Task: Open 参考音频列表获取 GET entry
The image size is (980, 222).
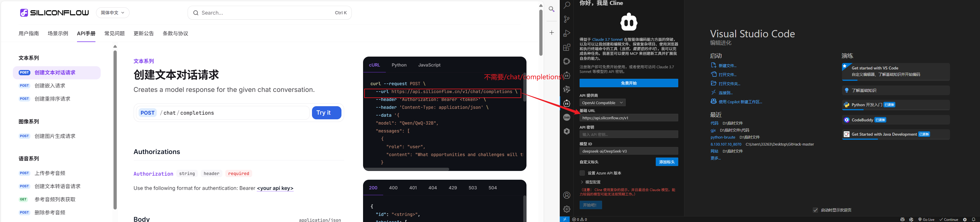Action: 55,200
